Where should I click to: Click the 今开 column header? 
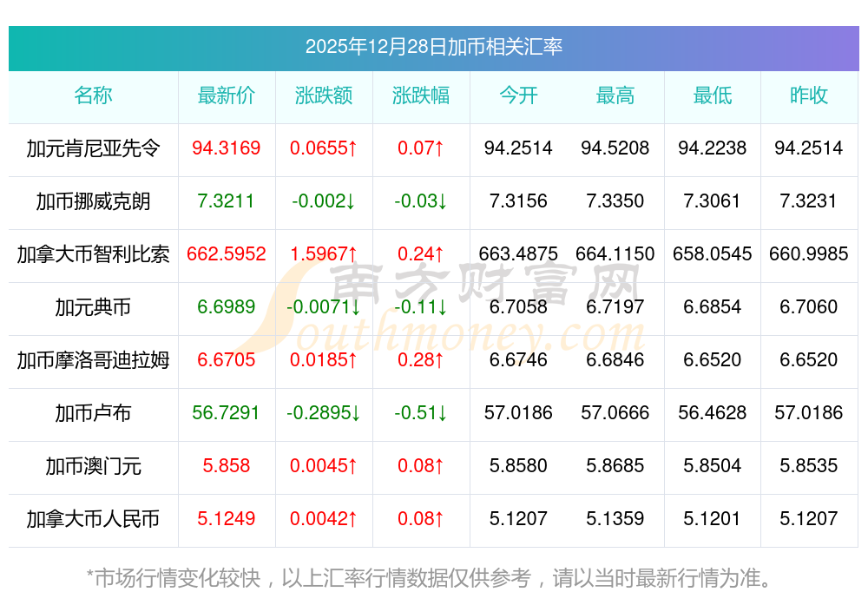[518, 95]
